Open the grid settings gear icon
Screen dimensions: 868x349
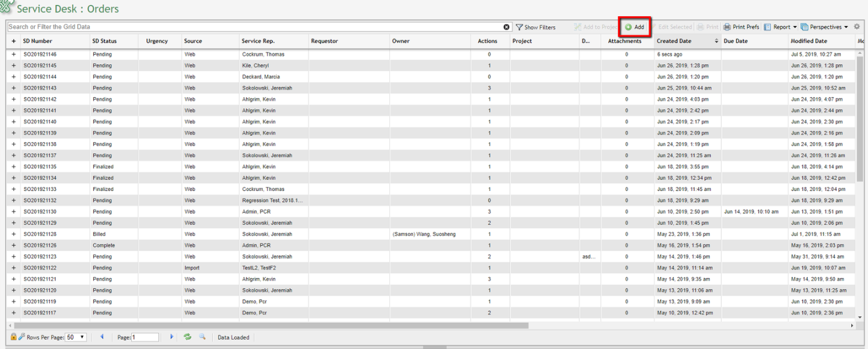[857, 27]
